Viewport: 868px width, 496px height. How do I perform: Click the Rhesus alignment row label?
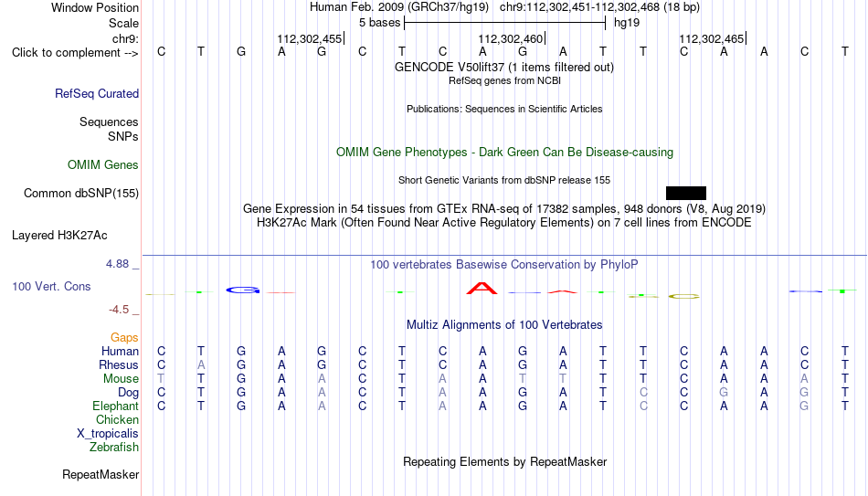[119, 365]
